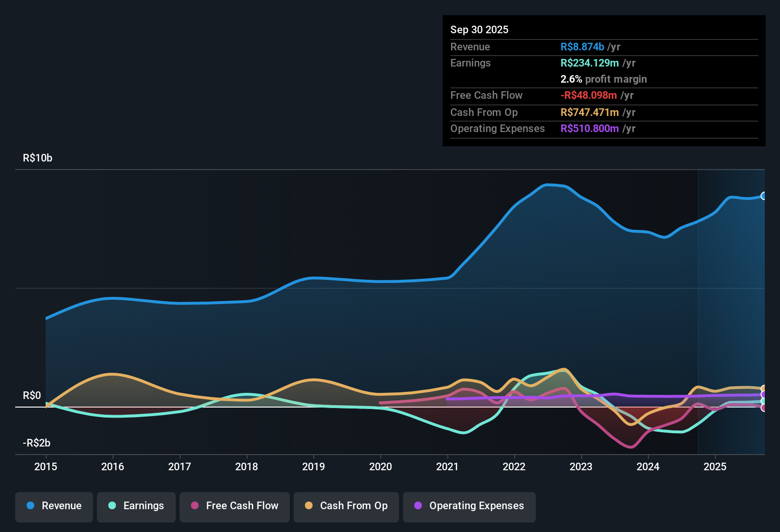Toggle the Free Cash Flow series visibility
The image size is (780, 532).
[234, 506]
